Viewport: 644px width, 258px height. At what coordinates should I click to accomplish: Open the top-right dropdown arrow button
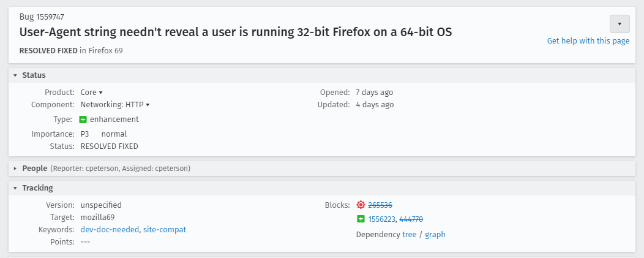620,24
